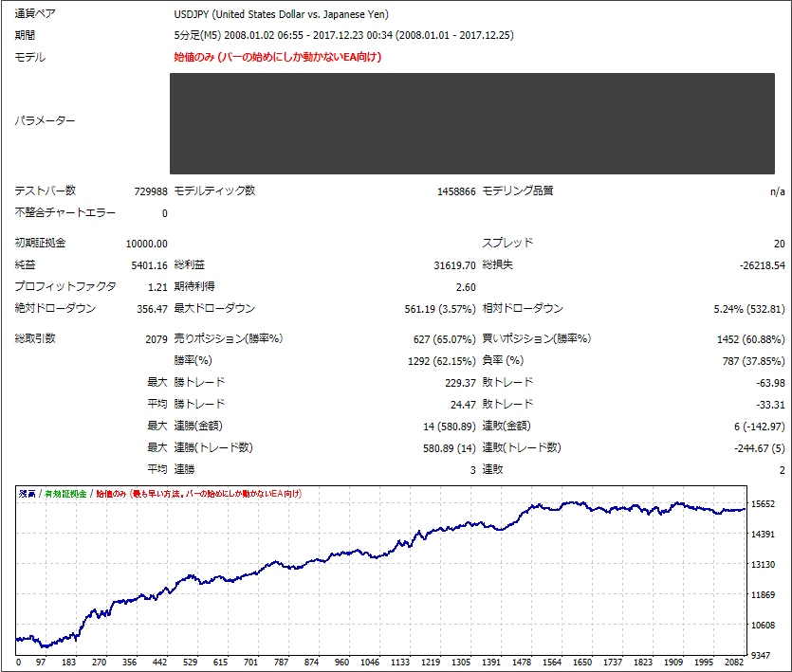Click chart y-axis label 15652
Image resolution: width=792 pixels, height=672 pixels.
click(764, 504)
